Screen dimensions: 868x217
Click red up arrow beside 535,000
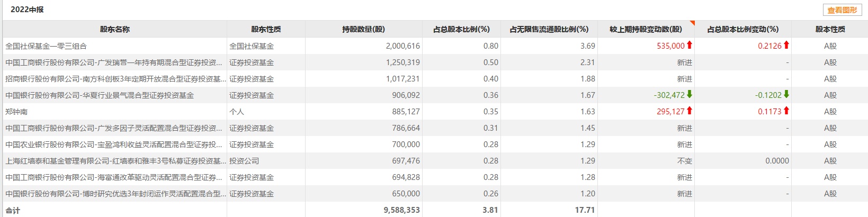(x=690, y=46)
